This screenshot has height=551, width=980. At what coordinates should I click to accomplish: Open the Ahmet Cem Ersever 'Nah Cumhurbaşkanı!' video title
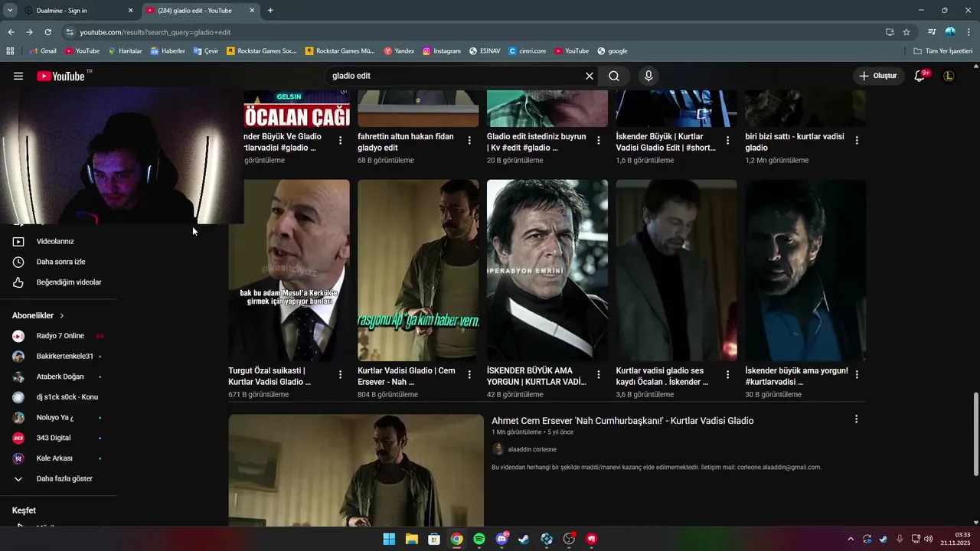[622, 421]
